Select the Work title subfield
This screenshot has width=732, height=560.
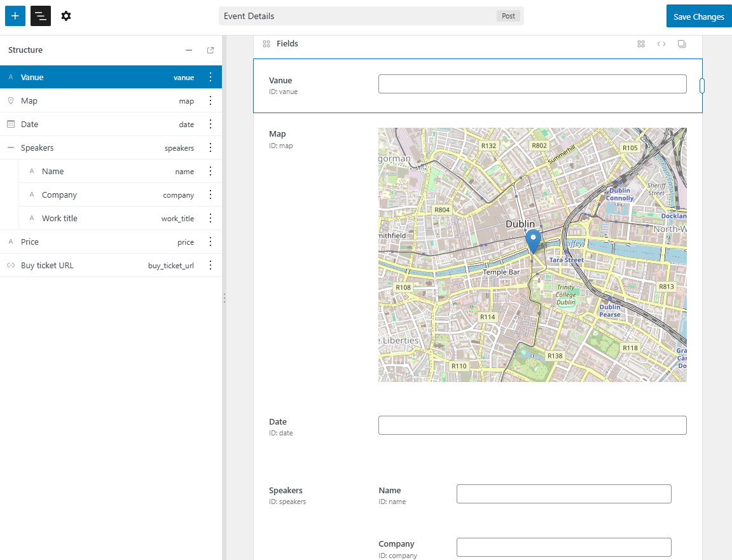tap(60, 218)
